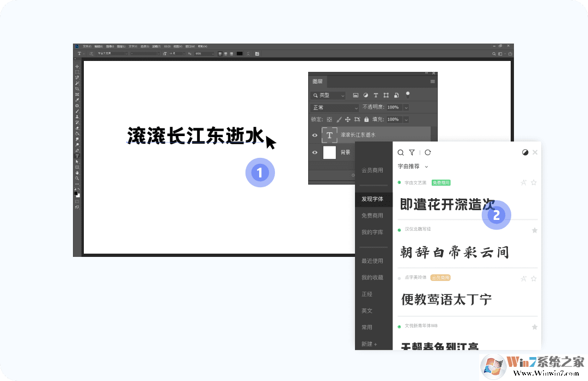Open the 发现字体 sidebar tab
The height and width of the screenshot is (381, 588).
[372, 199]
